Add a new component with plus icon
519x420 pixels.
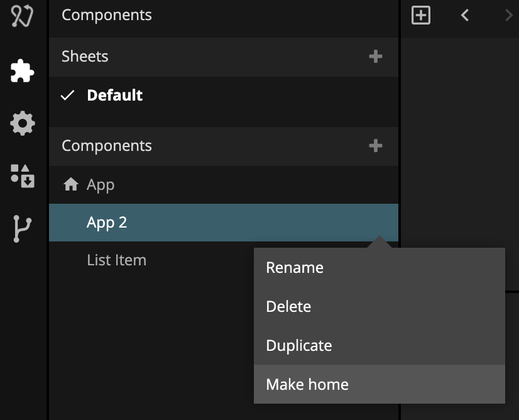[375, 146]
